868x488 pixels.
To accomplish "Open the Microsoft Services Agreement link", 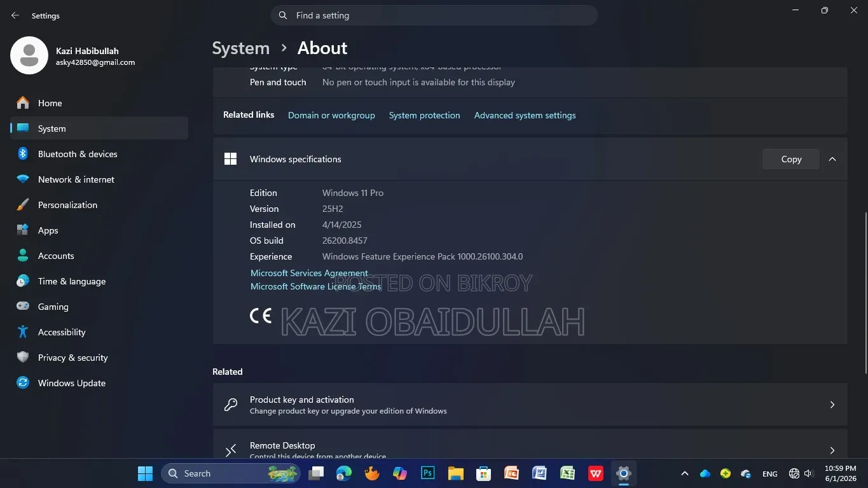I will coord(309,273).
